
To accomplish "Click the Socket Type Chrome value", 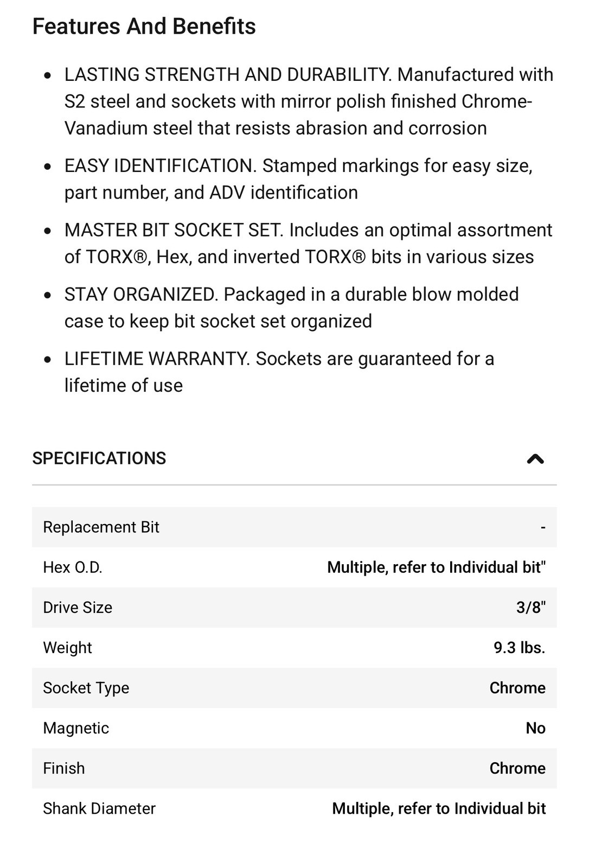I will pos(518,688).
